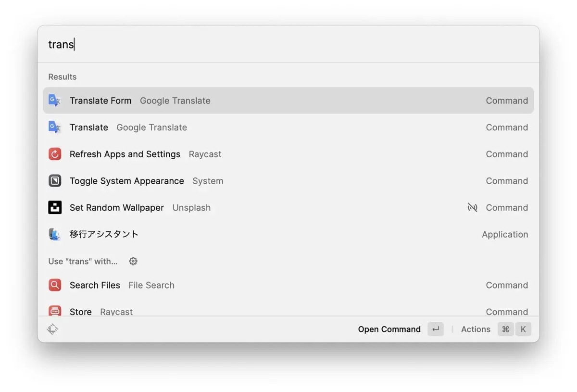Click the "Results" section header
The image size is (577, 392).
coord(62,77)
